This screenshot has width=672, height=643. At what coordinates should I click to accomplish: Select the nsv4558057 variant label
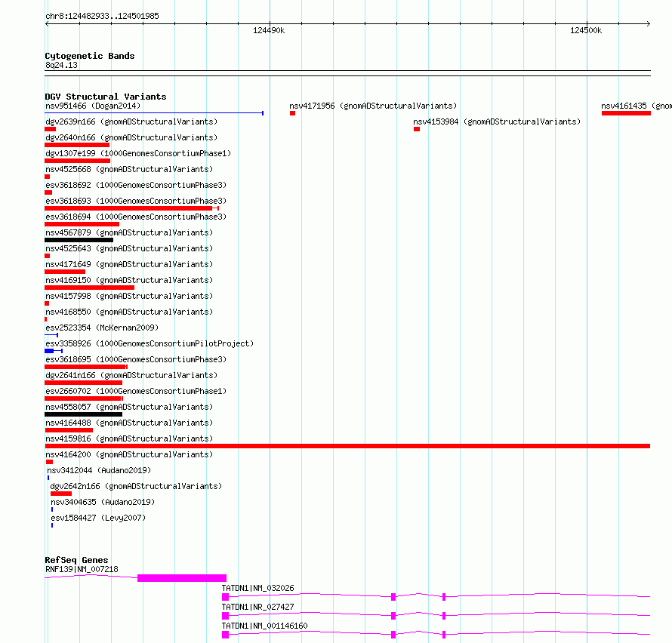(x=129, y=407)
